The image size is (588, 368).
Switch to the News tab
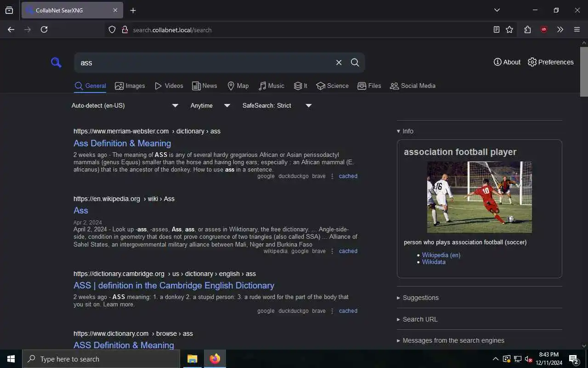tap(204, 86)
